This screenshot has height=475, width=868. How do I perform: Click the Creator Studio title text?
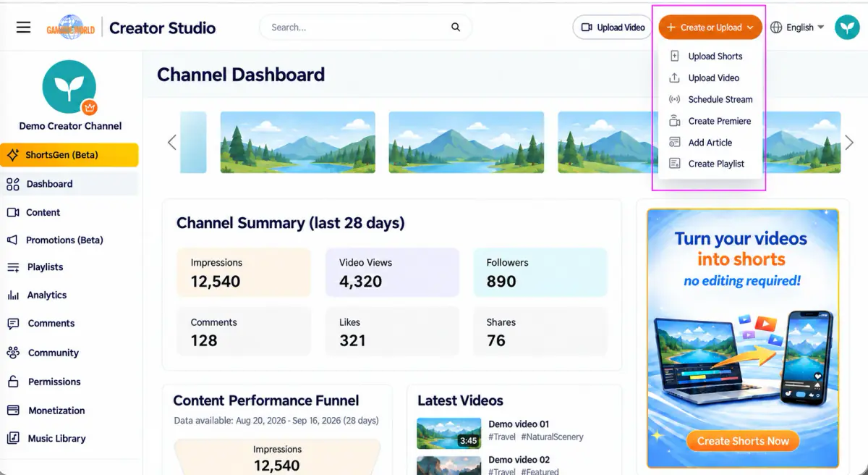162,28
